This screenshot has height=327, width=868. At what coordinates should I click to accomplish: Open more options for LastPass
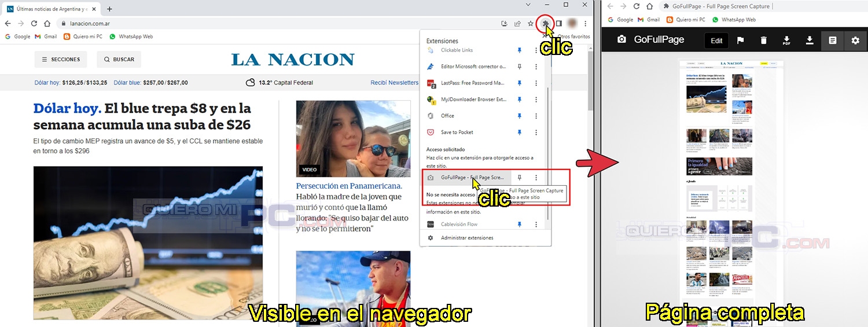(x=536, y=83)
